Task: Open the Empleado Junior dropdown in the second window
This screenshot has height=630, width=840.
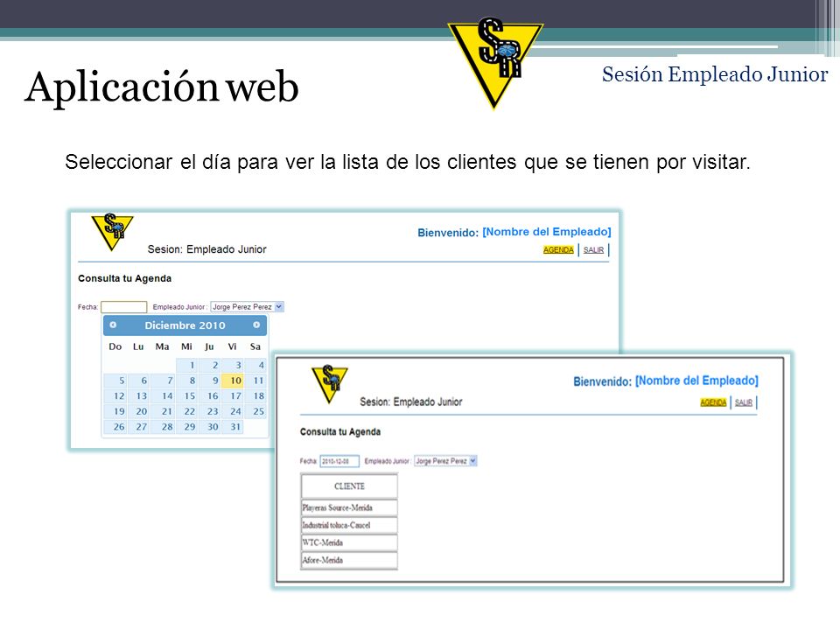Action: pyautogui.click(x=445, y=461)
